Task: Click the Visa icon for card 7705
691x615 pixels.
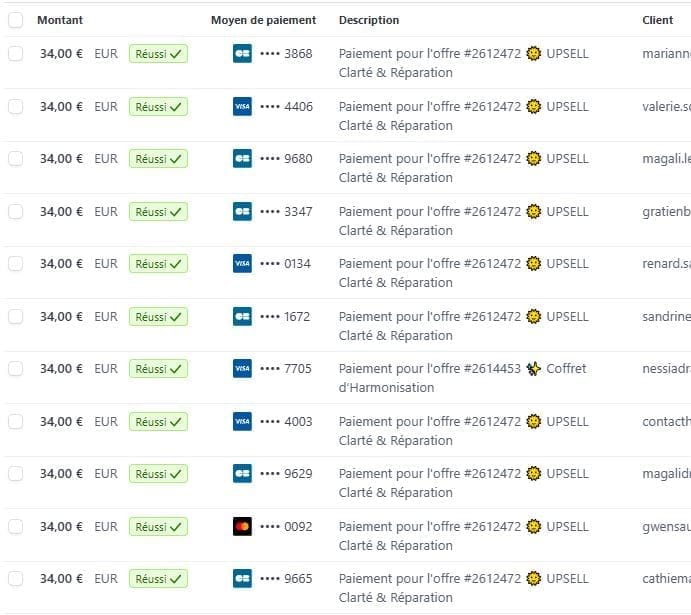Action: pyautogui.click(x=241, y=369)
